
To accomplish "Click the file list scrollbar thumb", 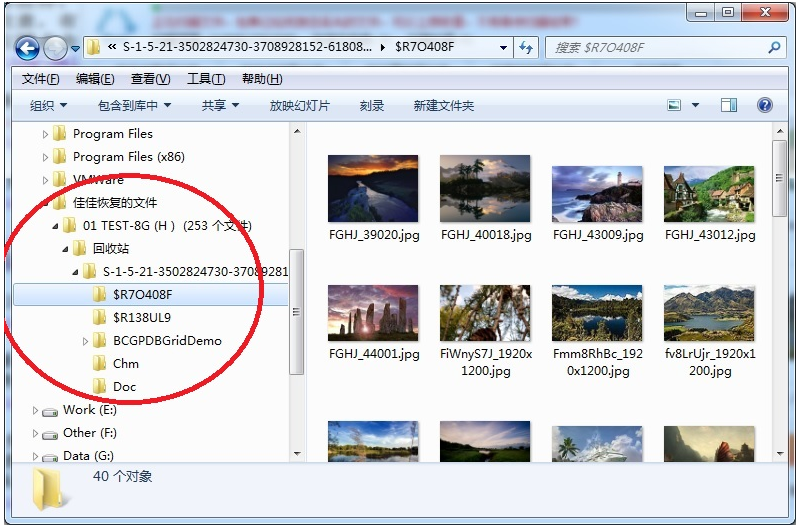I will 779,178.
